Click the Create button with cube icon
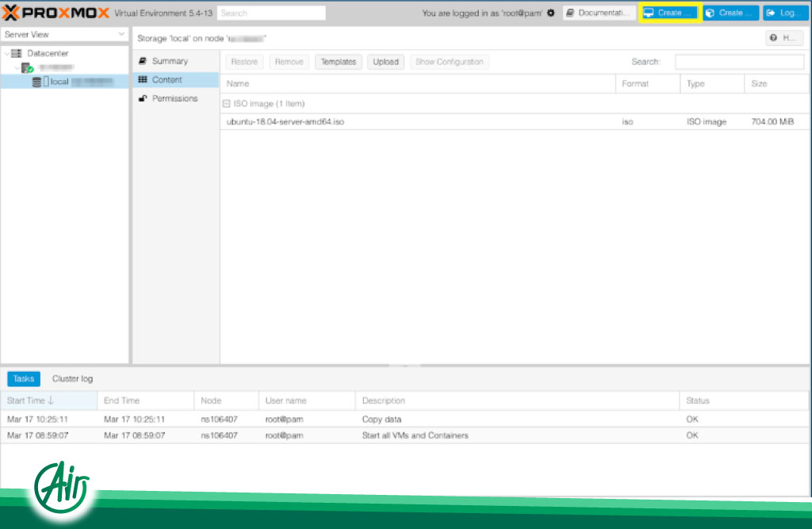The height and width of the screenshot is (529, 812). click(730, 13)
